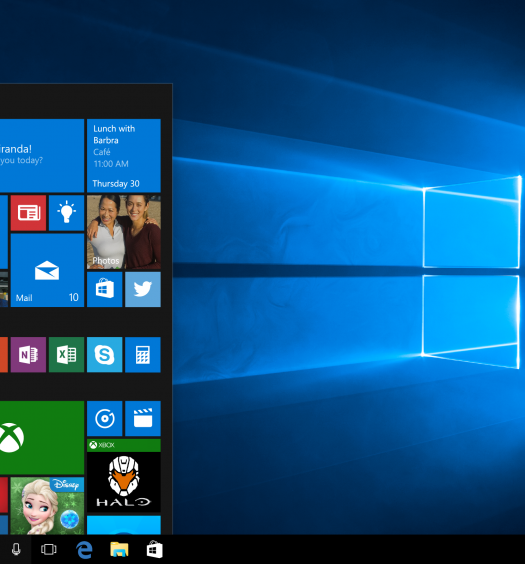Open the Movies & TV tile

143,419
